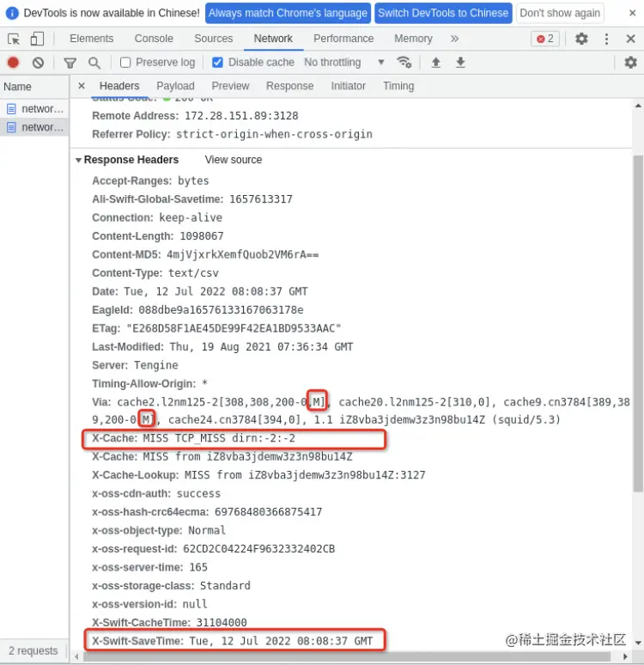The width and height of the screenshot is (644, 665).
Task: Clear the network log
Action: click(x=38, y=63)
